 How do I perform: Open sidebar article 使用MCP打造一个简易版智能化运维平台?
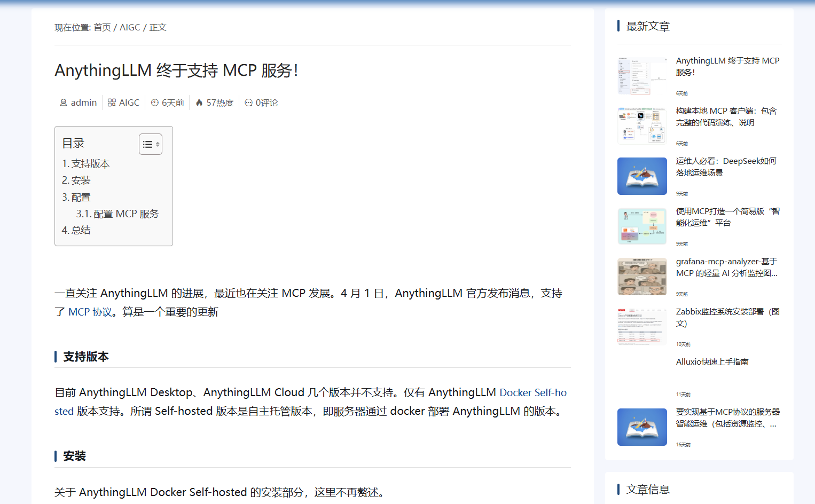(x=727, y=217)
